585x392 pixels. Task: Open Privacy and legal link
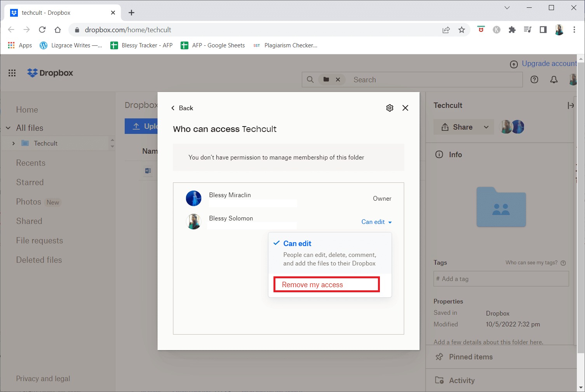pos(43,378)
